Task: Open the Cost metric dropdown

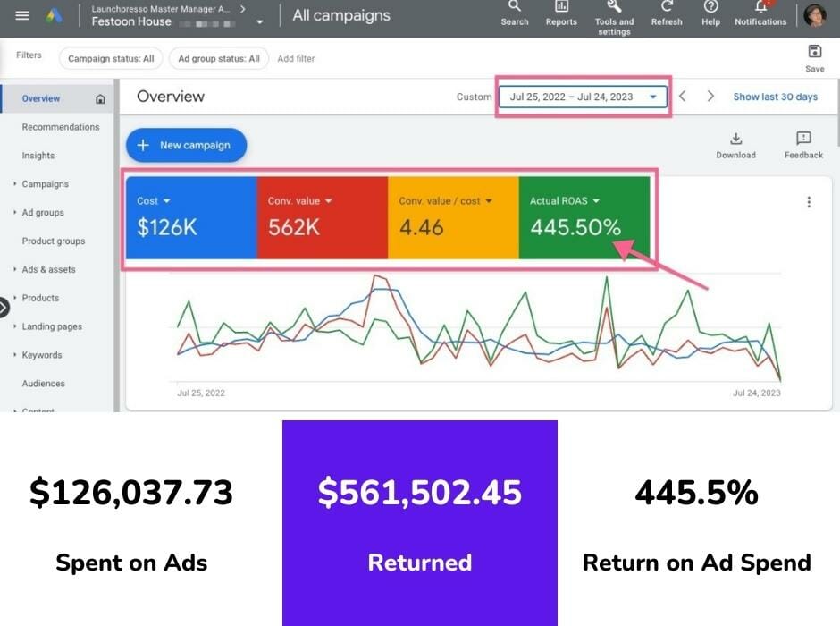Action: [166, 201]
